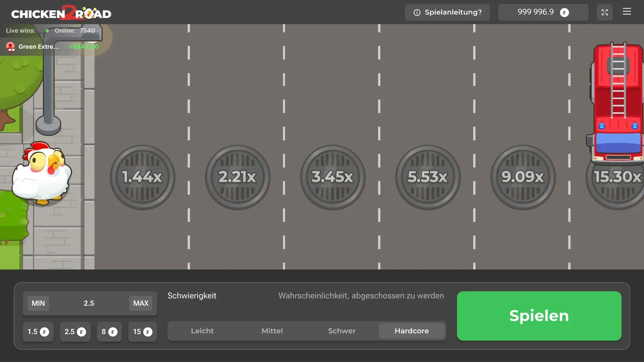Click the Schwierigkeit label
The height and width of the screenshot is (362, 644).
192,296
